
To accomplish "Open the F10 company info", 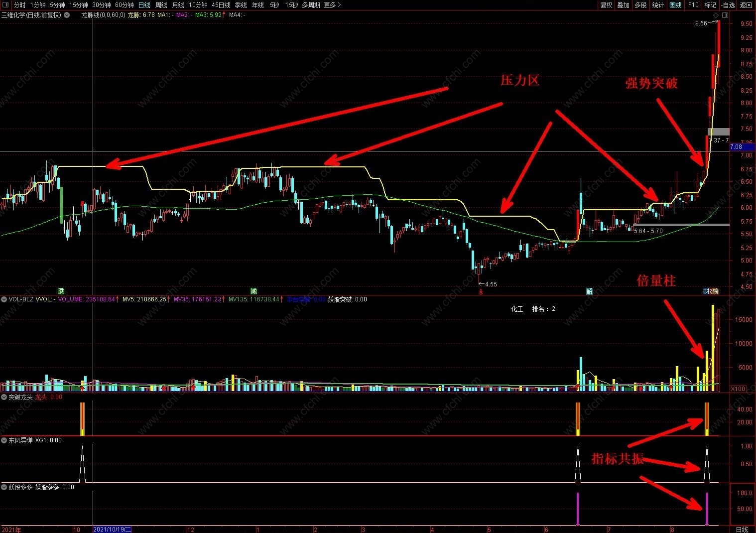I will (x=693, y=5).
